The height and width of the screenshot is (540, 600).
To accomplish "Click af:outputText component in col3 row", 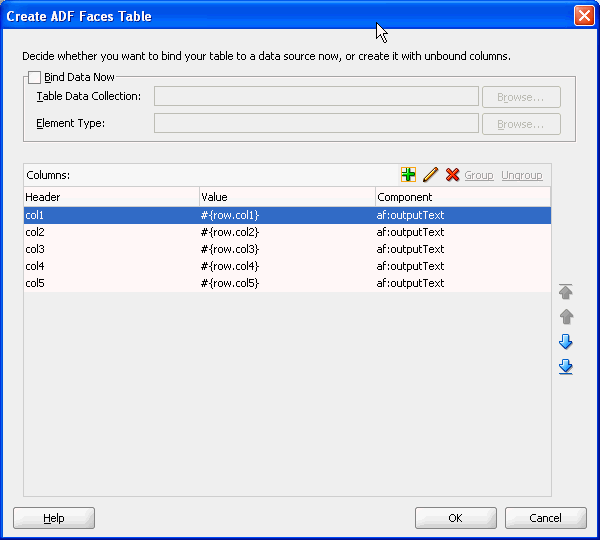I will point(463,249).
